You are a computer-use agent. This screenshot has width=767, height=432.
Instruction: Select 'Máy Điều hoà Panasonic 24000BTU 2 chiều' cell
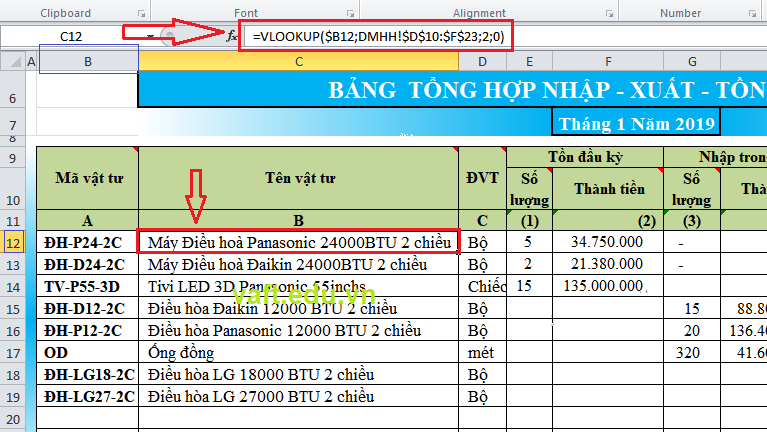click(x=299, y=242)
